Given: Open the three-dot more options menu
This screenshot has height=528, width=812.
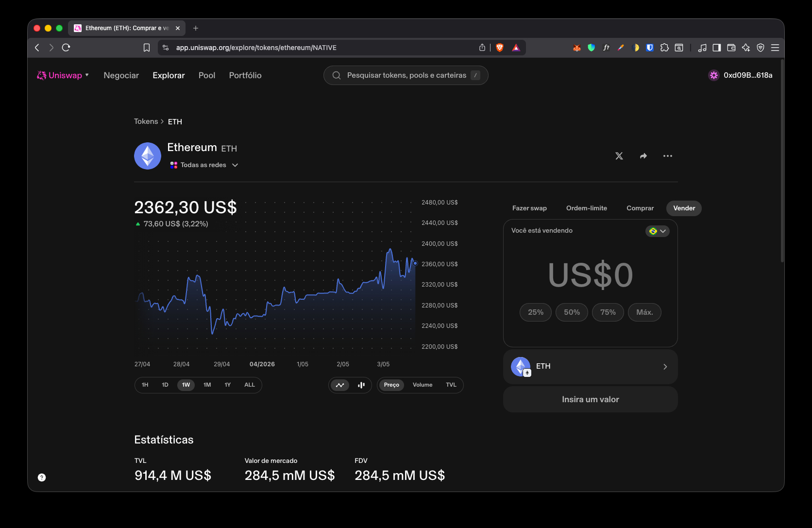Looking at the screenshot, I should tap(668, 156).
